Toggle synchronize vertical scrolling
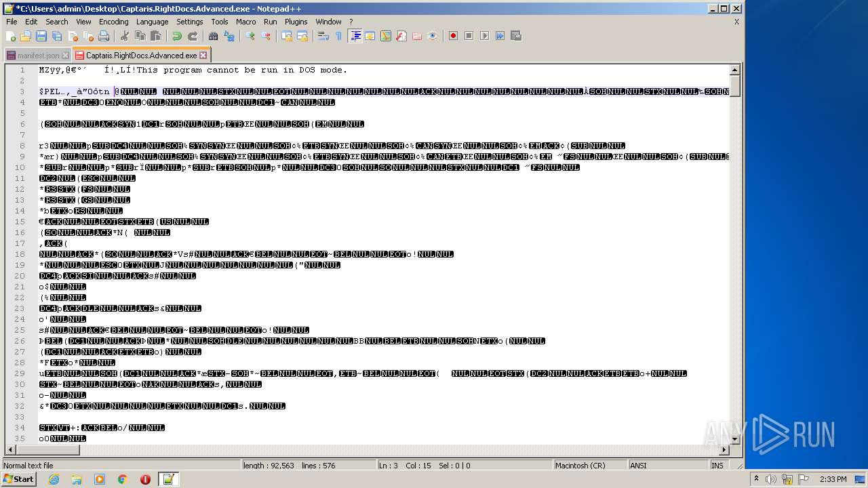 point(286,36)
